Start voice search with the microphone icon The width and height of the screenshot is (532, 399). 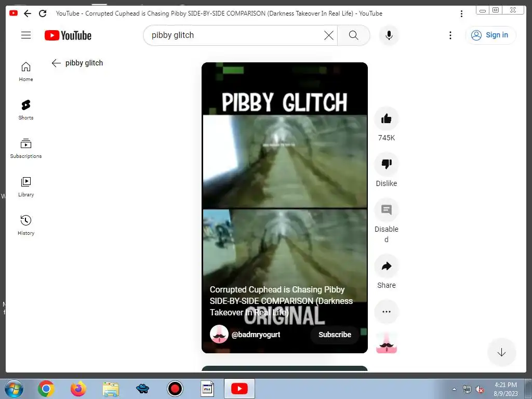click(389, 35)
